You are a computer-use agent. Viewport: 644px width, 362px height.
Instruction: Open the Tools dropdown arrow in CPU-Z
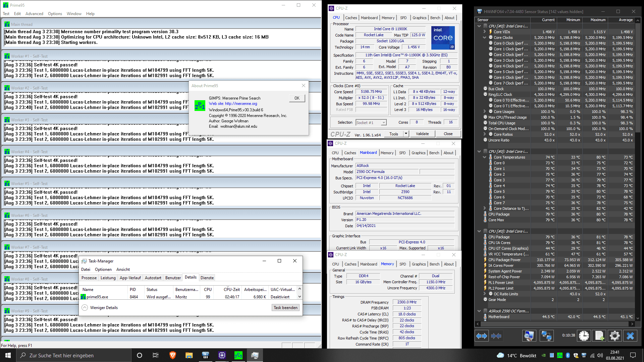pos(406,134)
